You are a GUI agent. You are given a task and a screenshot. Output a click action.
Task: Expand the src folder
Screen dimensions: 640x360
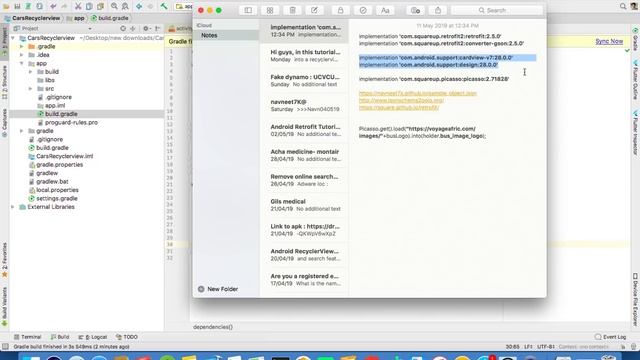point(31,89)
